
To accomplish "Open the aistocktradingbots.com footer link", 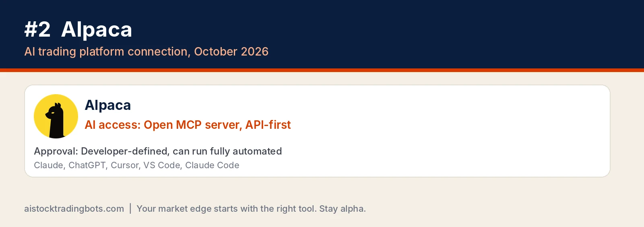I will point(74,208).
